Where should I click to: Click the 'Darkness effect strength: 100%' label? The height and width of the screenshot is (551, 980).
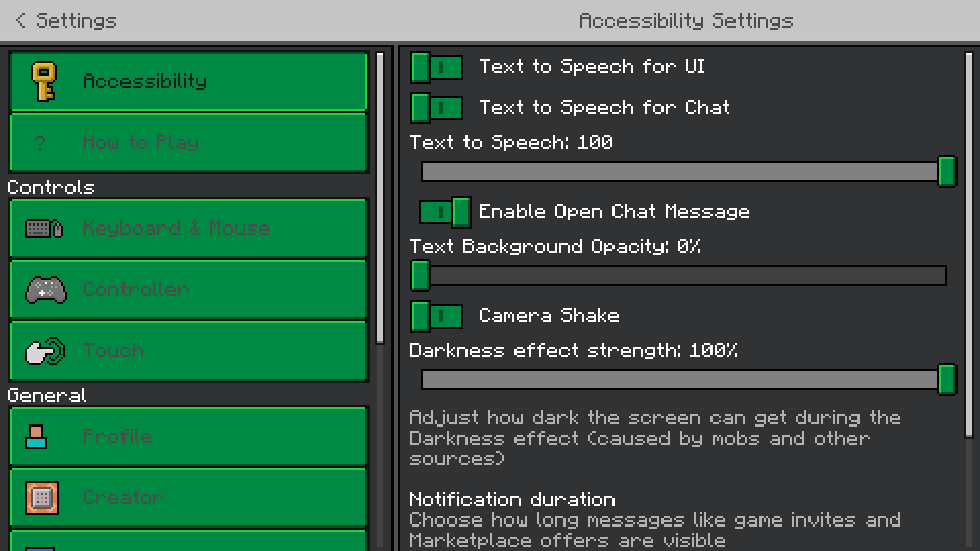(574, 350)
